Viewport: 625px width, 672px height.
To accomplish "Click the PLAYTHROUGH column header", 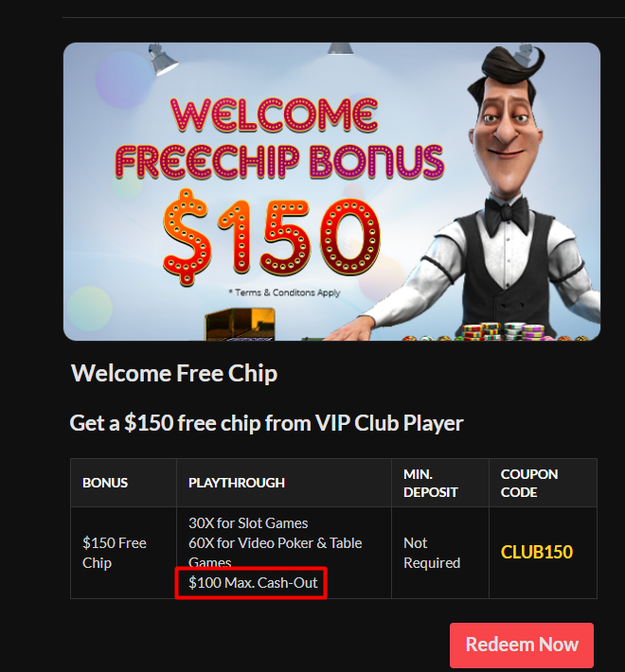I will [x=237, y=483].
